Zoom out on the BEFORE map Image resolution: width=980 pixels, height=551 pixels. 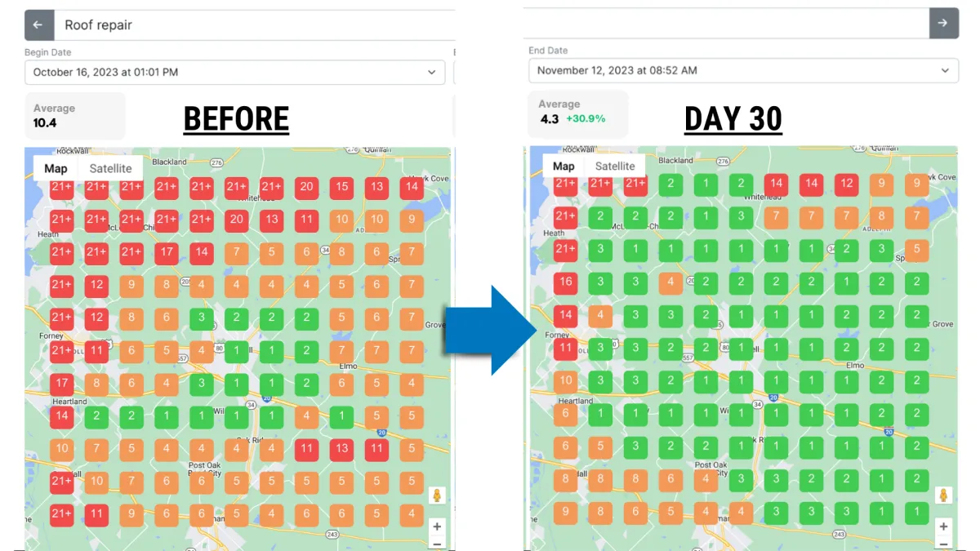point(437,544)
